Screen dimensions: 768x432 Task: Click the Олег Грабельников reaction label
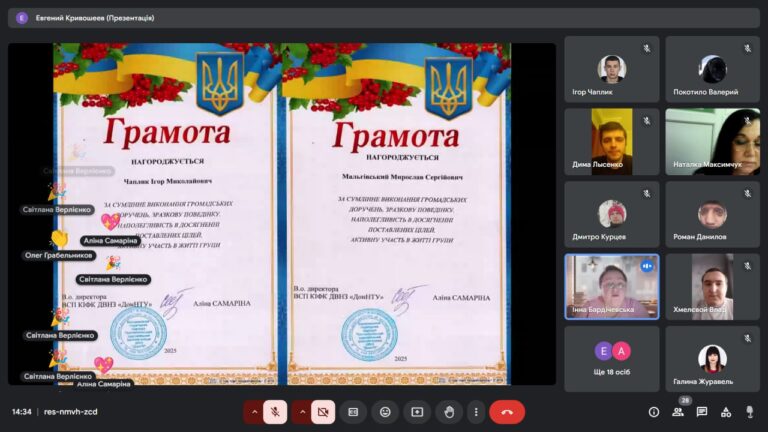59,255
